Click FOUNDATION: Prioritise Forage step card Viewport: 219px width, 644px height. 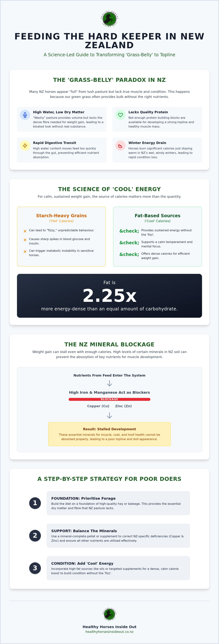click(118, 503)
